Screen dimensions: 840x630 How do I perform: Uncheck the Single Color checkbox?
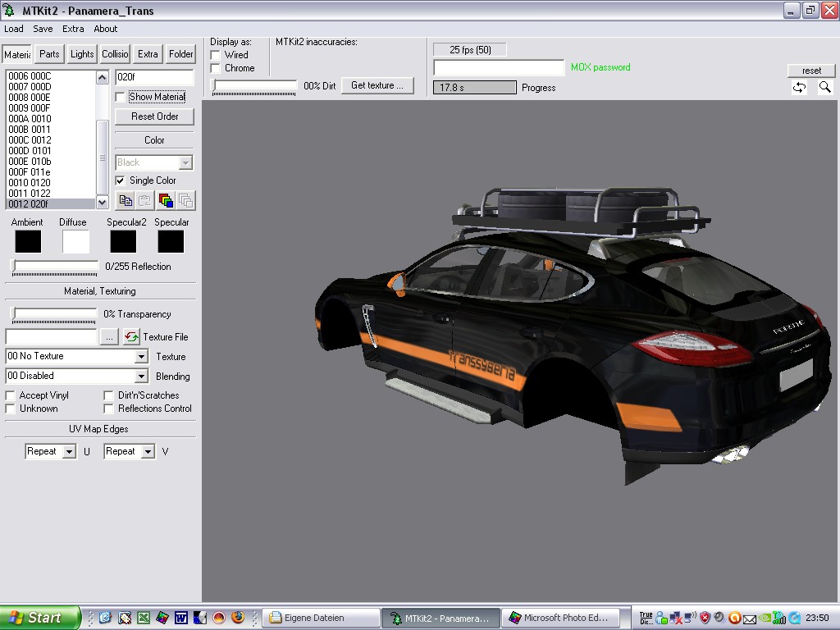(x=120, y=180)
